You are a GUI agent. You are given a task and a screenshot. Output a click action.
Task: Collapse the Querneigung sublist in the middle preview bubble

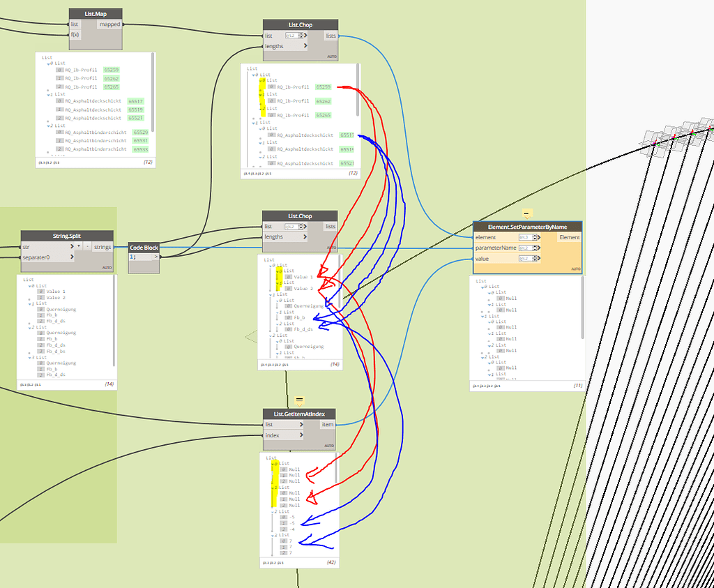[278, 301]
